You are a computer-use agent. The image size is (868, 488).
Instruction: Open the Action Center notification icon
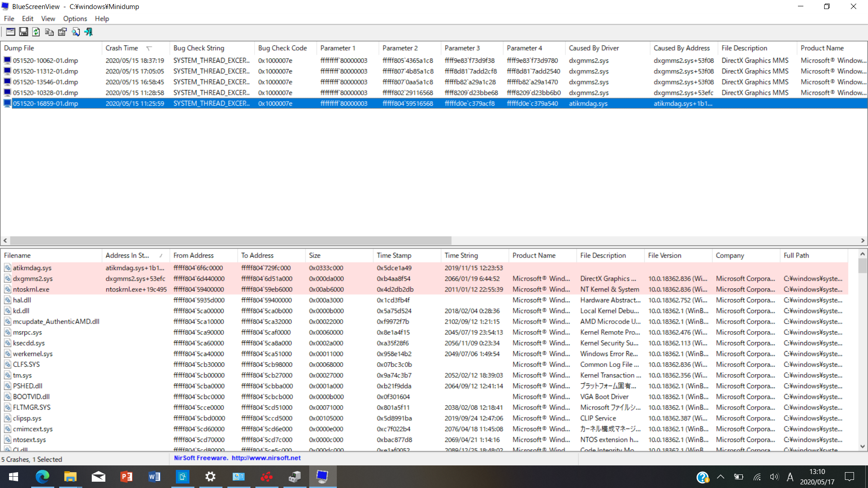pos(849,477)
